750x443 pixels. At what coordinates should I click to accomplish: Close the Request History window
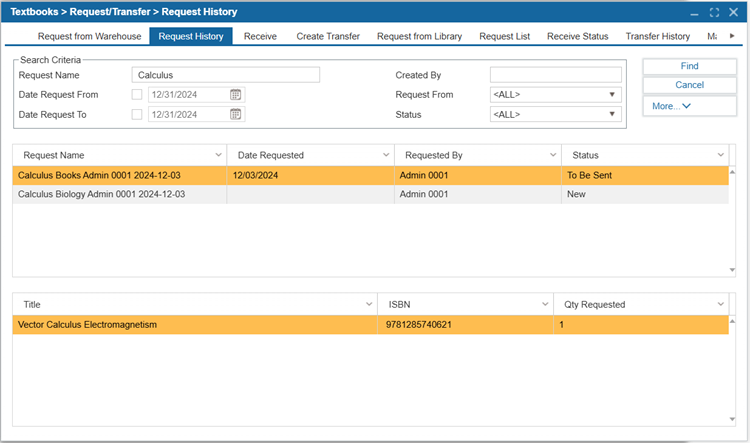733,12
